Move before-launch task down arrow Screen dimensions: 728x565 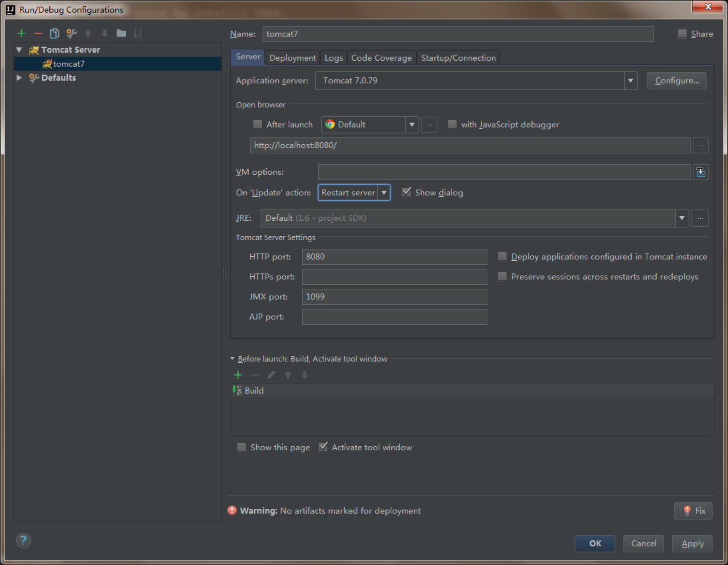[305, 375]
